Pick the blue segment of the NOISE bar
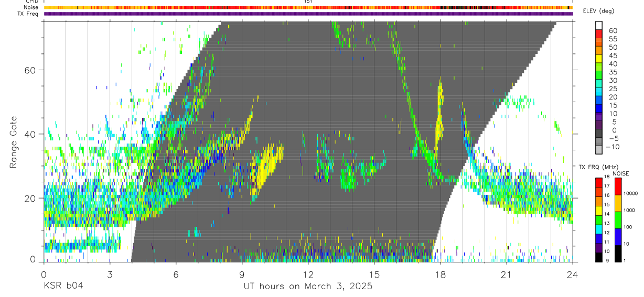644x297 pixels. [x=617, y=236]
